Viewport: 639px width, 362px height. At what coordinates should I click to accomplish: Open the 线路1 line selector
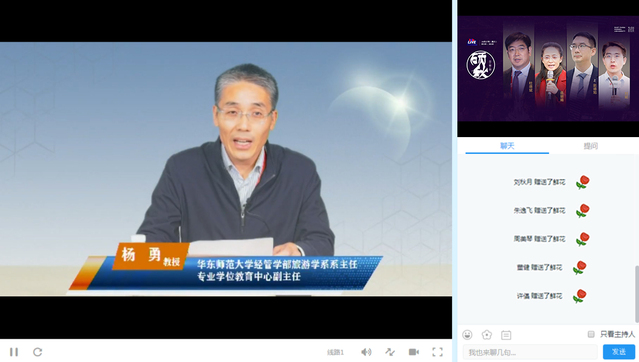pos(335,352)
